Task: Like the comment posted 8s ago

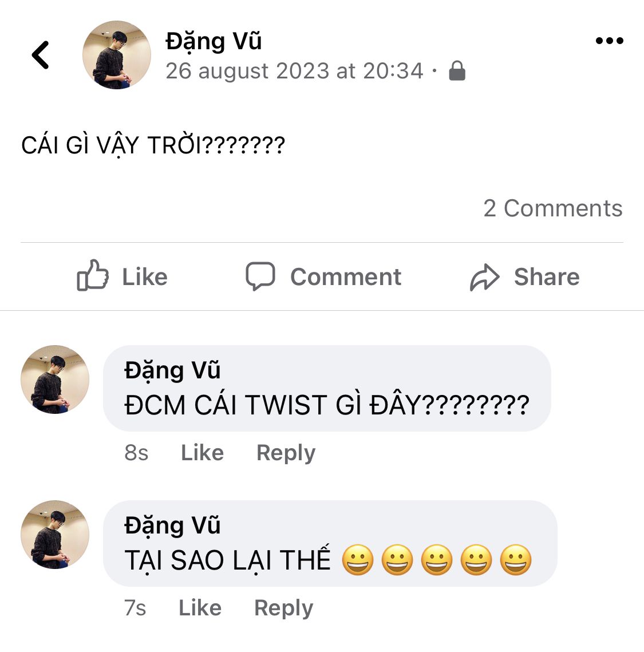Action: pos(202,452)
